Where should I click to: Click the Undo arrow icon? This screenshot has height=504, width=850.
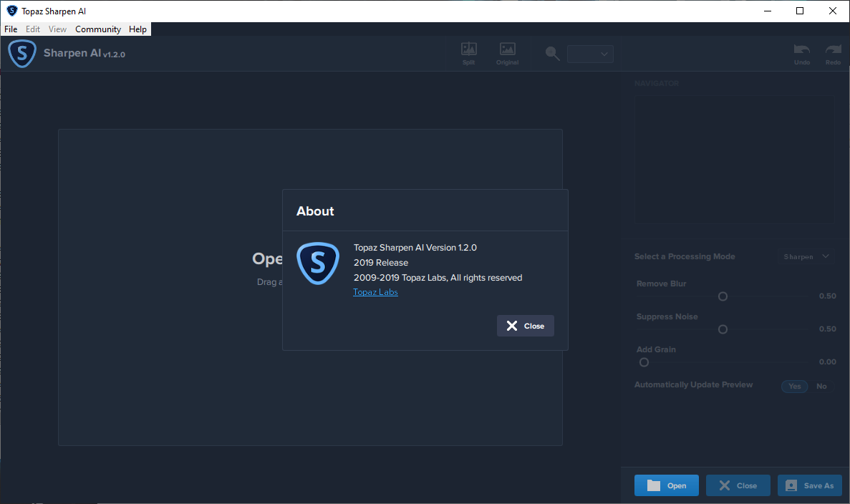(802, 50)
